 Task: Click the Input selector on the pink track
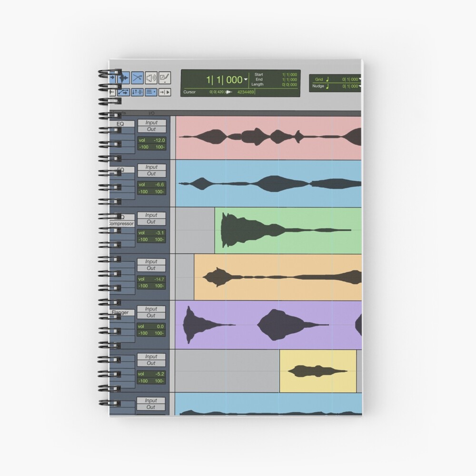tap(151, 123)
